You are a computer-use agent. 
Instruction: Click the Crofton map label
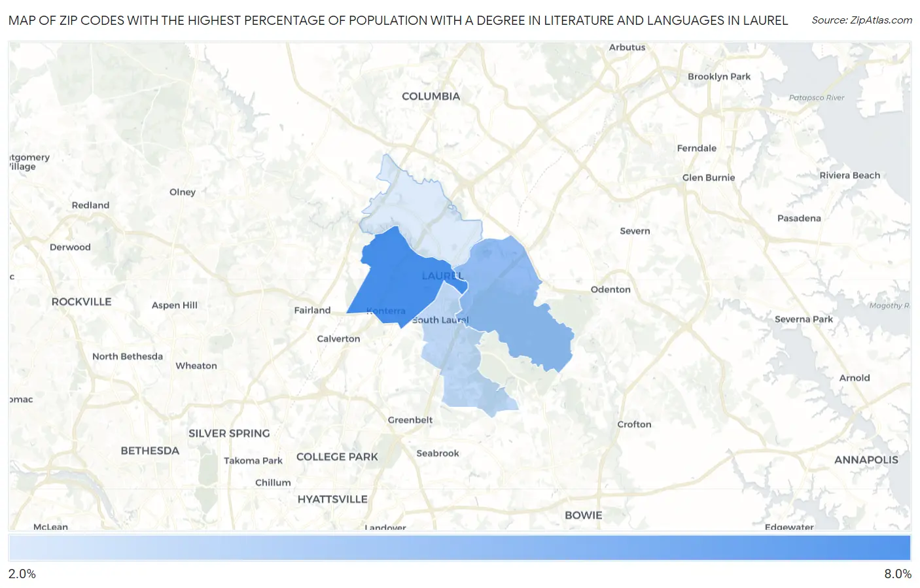[x=634, y=424]
